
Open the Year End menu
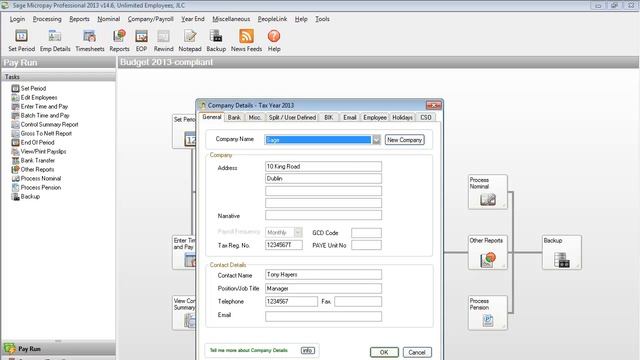(193, 19)
